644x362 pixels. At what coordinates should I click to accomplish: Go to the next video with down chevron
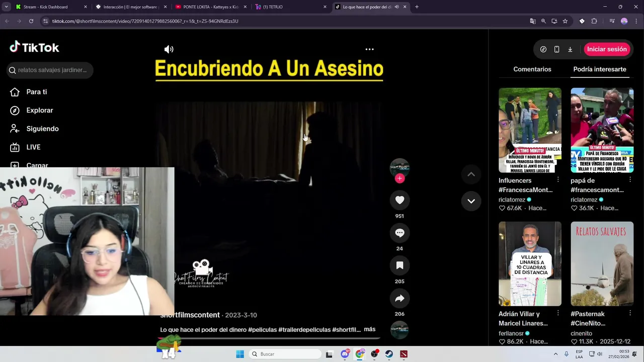pyautogui.click(x=471, y=201)
